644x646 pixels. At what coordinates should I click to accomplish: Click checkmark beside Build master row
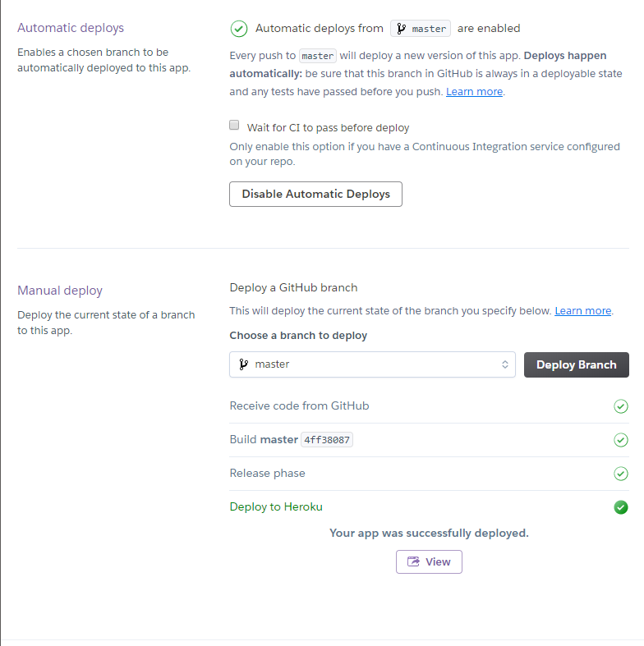[620, 440]
